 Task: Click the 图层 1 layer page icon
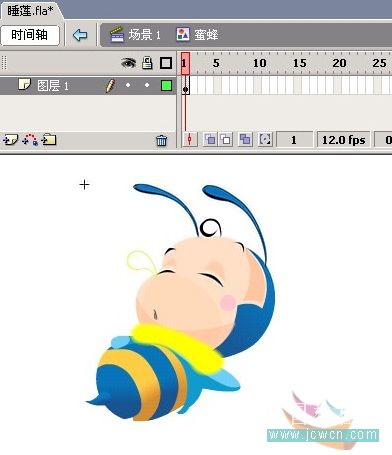[25, 85]
